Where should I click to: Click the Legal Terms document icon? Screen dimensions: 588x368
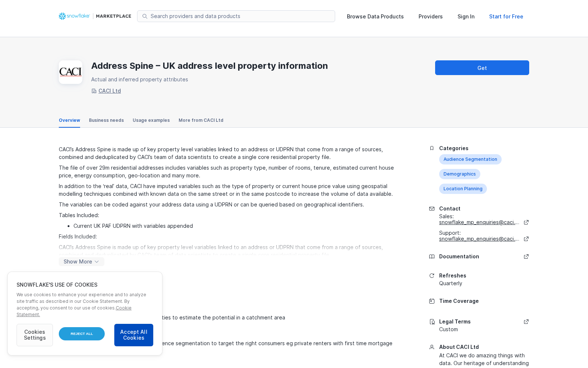coord(432,322)
